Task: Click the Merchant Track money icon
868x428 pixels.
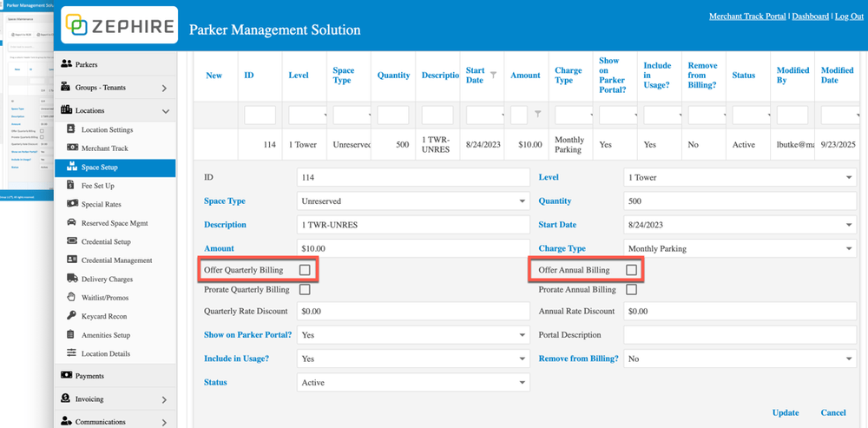Action: (x=72, y=148)
